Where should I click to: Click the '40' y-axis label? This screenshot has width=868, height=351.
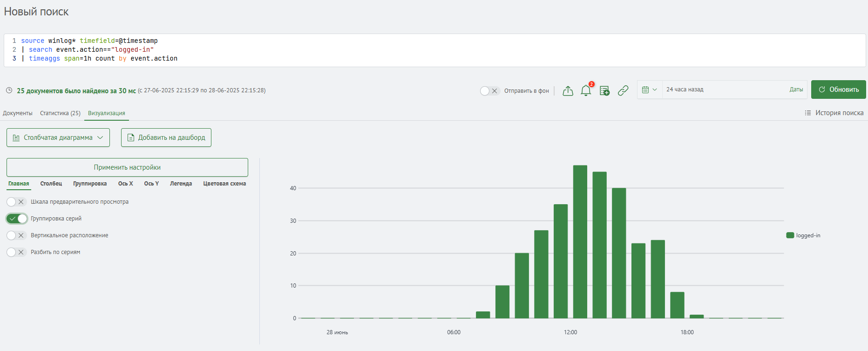coord(293,188)
